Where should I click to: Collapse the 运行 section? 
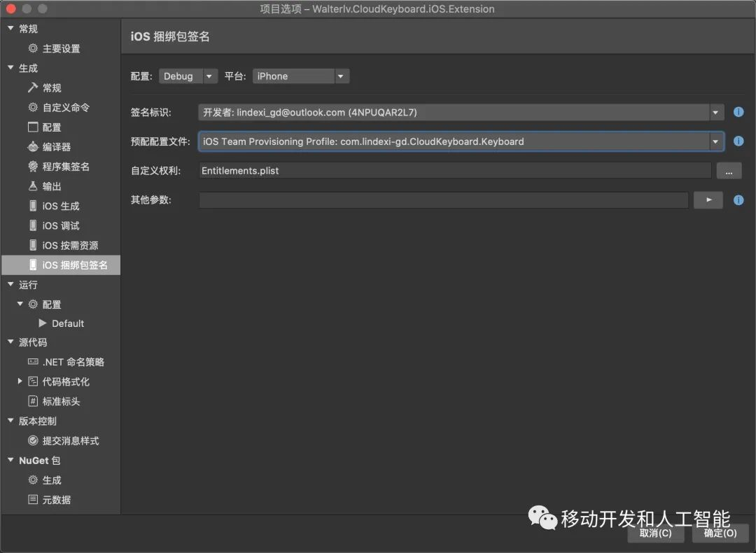10,284
